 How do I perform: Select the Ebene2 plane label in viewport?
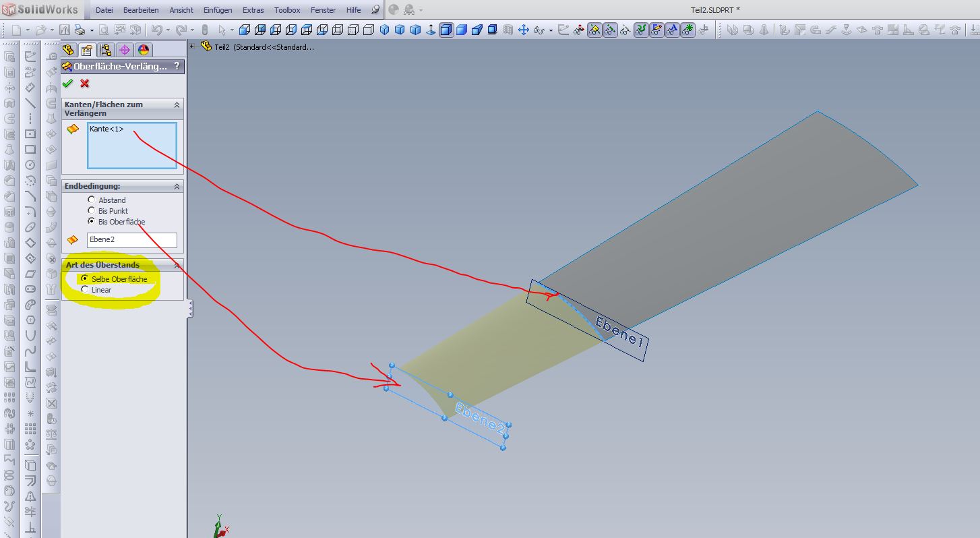(x=480, y=418)
